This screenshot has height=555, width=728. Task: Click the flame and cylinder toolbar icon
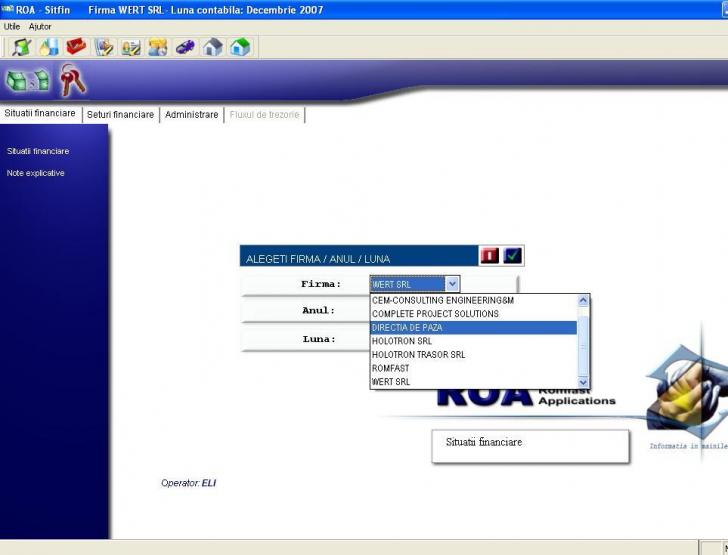pos(49,47)
